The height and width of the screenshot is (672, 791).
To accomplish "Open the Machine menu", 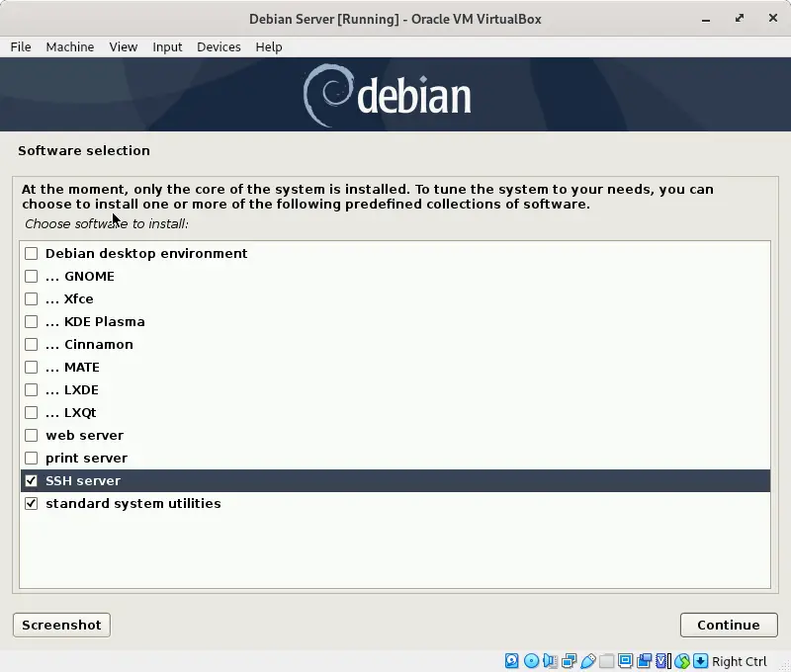I will click(70, 46).
